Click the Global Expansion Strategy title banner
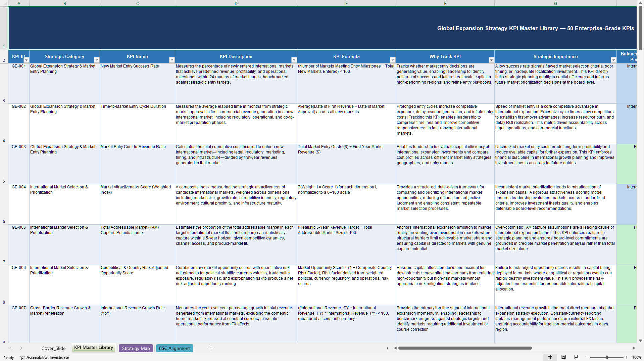The image size is (644, 361). click(x=322, y=28)
